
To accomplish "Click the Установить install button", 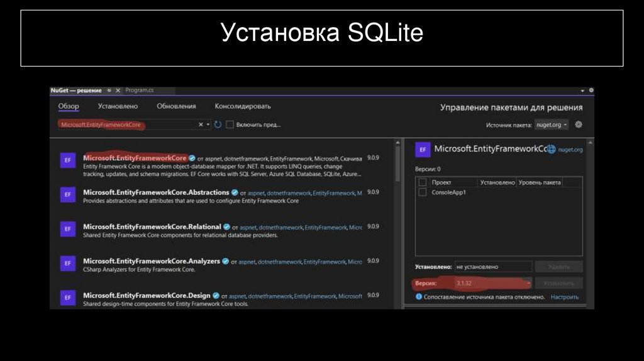I will [x=558, y=283].
